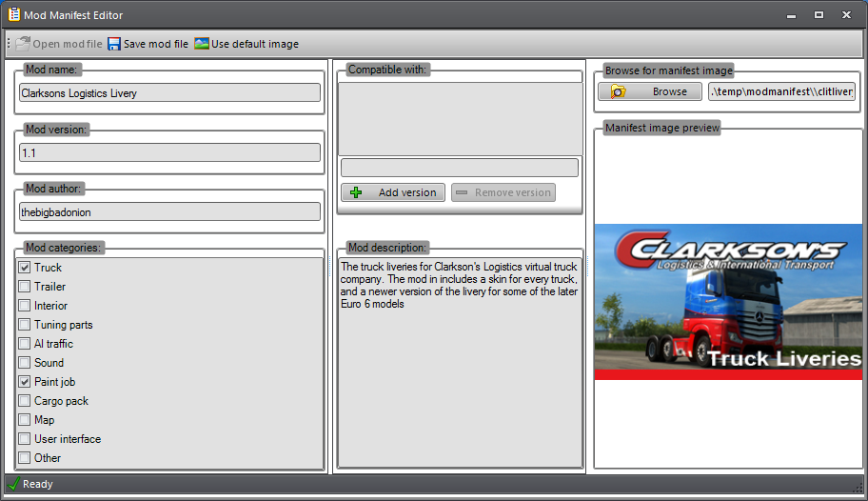Click the Use default image toolbar button
Image resolution: width=868 pixels, height=501 pixels.
coord(247,44)
